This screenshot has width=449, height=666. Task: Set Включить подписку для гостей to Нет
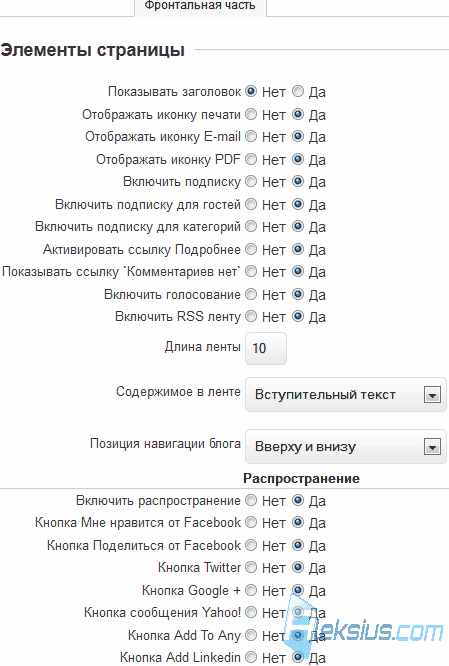(x=251, y=204)
